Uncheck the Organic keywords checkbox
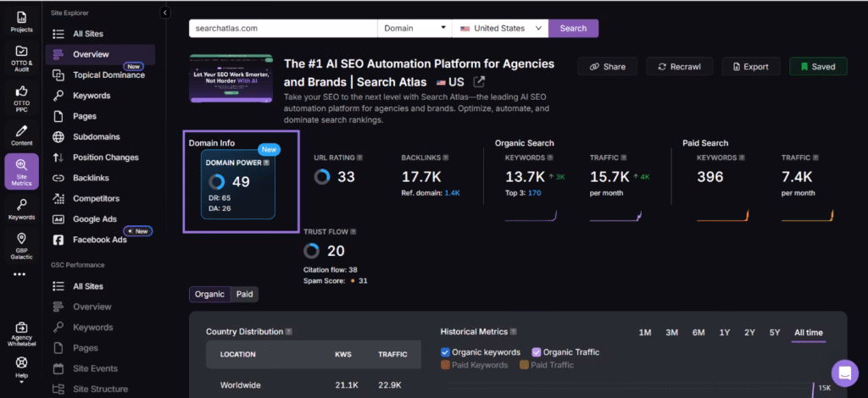The image size is (868, 398). click(x=446, y=352)
